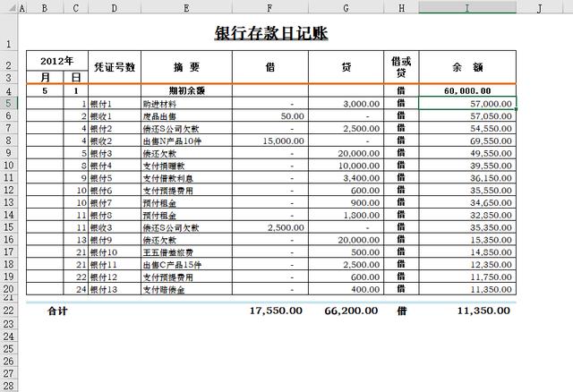Click the balance 69,550.00 cell
Viewport: 573px width, 392px height.
467,141
